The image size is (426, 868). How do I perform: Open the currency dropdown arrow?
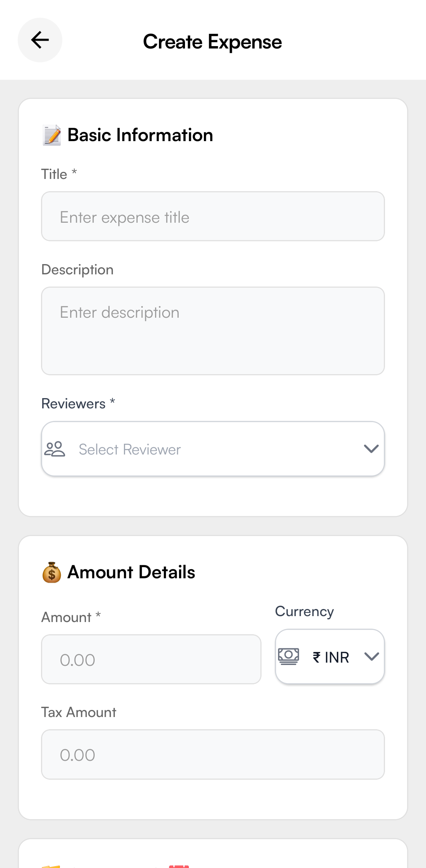(x=371, y=656)
